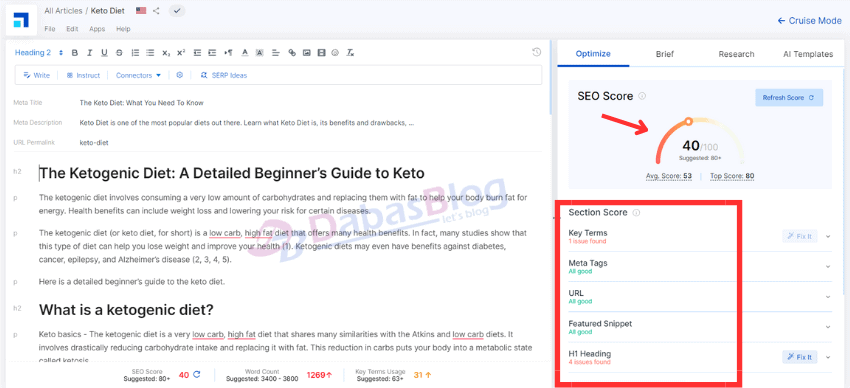Select the Optimize tab

(593, 54)
